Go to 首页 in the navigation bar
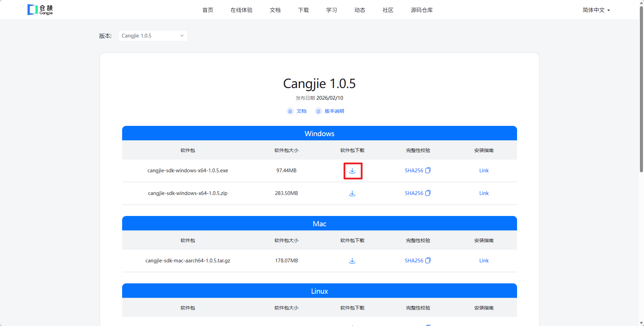The height and width of the screenshot is (326, 644). [208, 10]
